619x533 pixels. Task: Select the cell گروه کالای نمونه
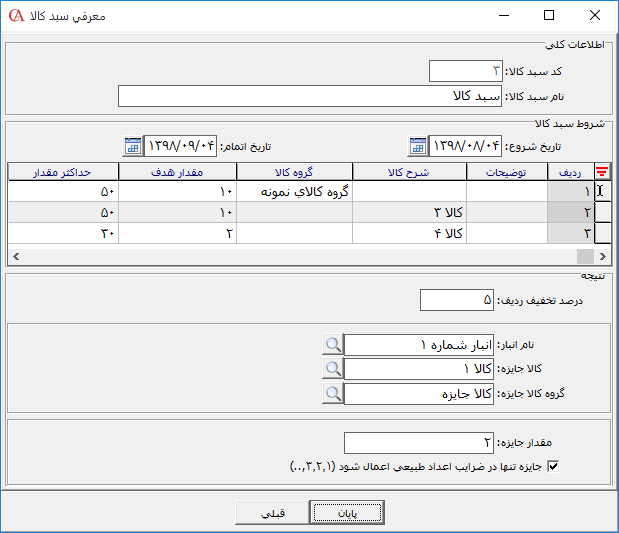(294, 191)
